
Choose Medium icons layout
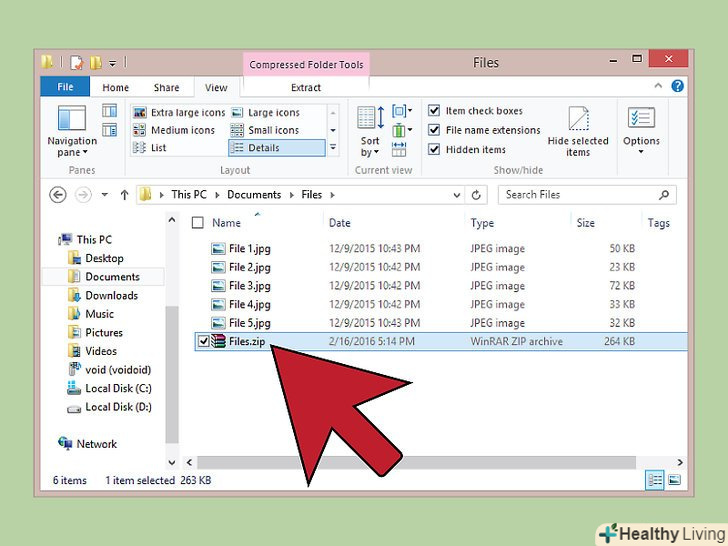[174, 130]
